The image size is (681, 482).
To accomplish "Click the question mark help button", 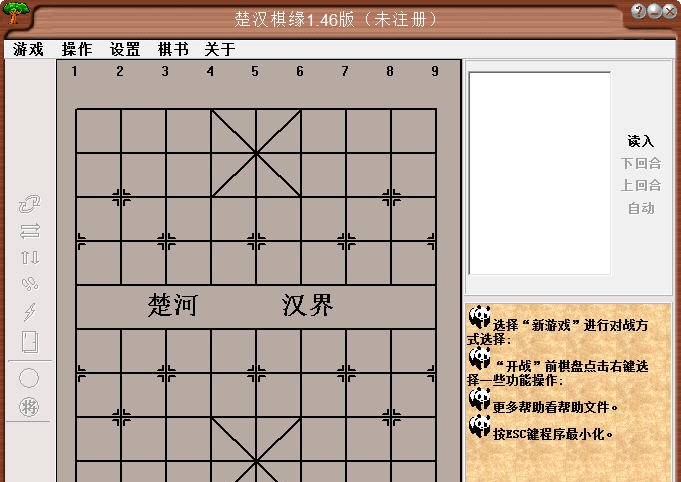I will coord(638,11).
